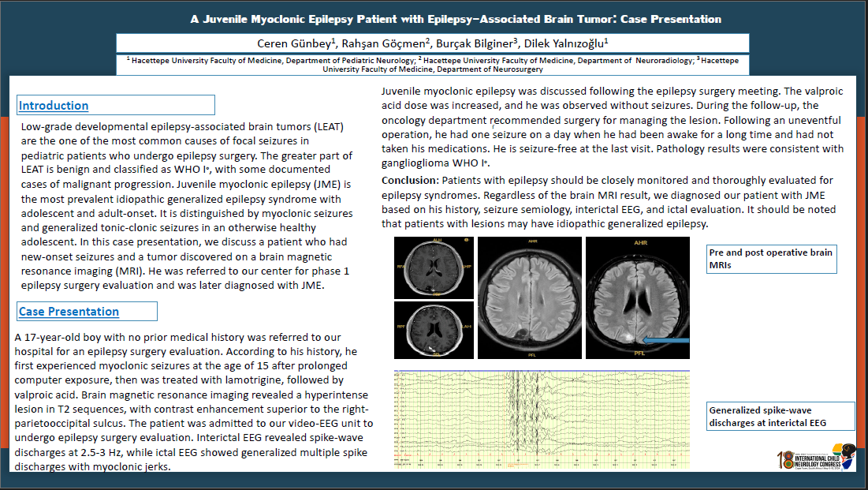The image size is (868, 490).
Task: Click the text 'ganglioglioma WHO I°'
Action: tap(435, 163)
